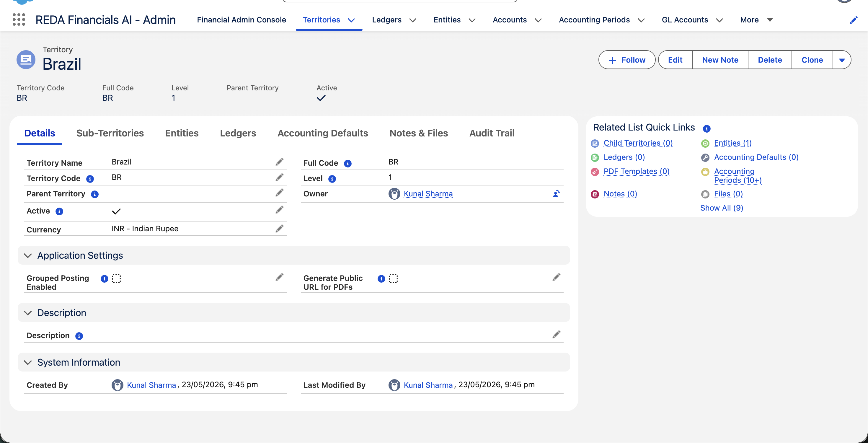The height and width of the screenshot is (443, 868).
Task: Open the Territories nav dropdown chevron
Action: tap(351, 20)
